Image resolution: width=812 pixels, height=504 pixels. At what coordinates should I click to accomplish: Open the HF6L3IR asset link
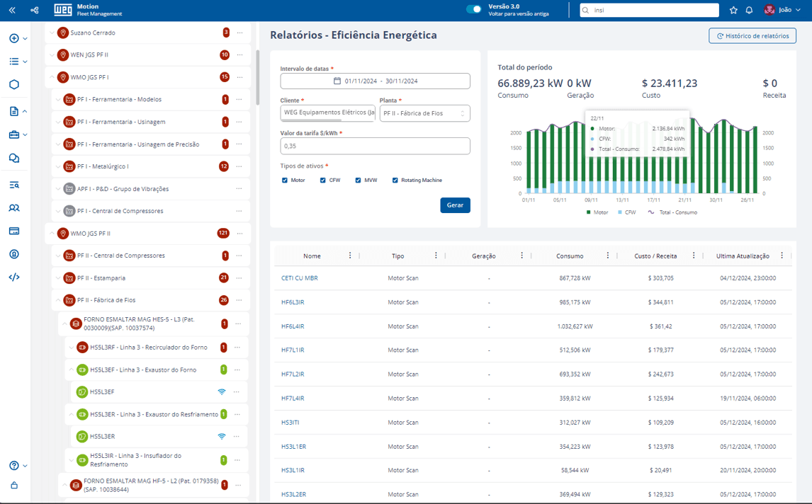tap(293, 302)
